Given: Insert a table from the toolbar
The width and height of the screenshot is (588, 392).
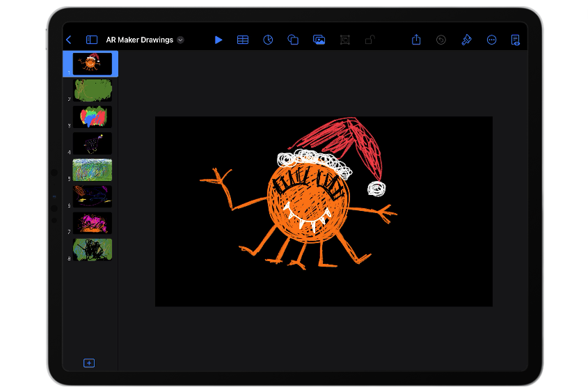Looking at the screenshot, I should 243,40.
